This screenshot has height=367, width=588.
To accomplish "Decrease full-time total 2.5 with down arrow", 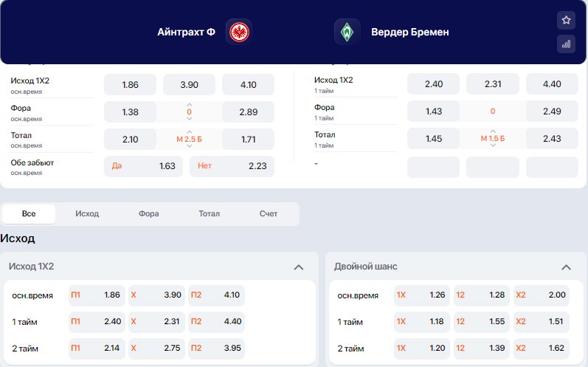I will [190, 146].
